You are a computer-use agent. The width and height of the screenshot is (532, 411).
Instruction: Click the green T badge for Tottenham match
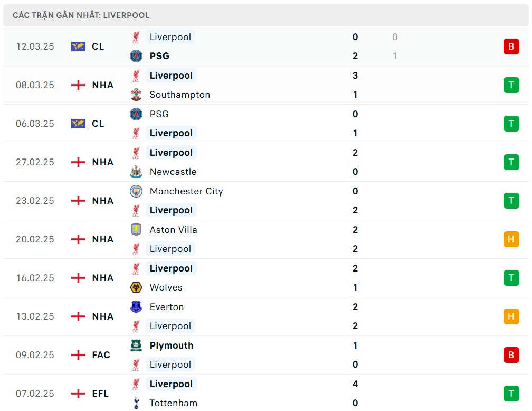point(511,394)
